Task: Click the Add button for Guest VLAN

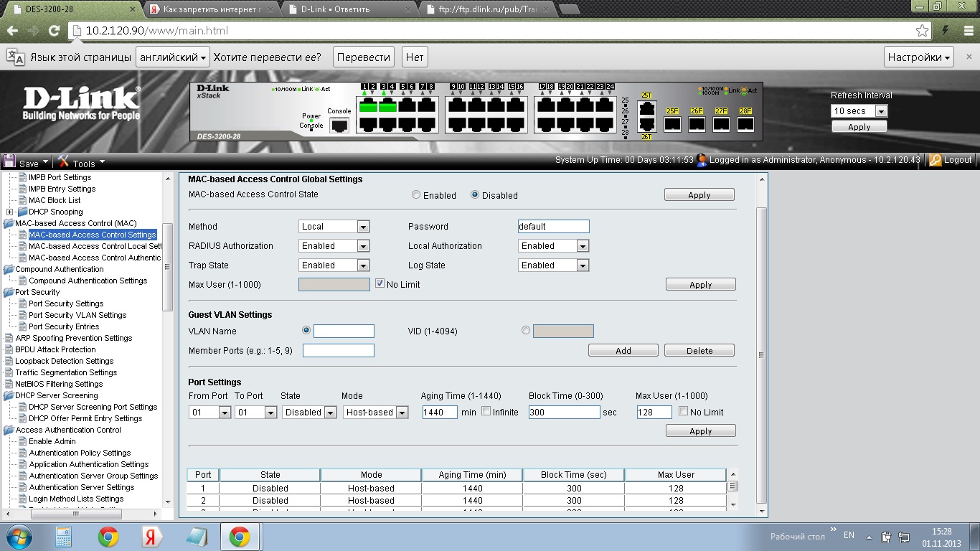Action: [x=623, y=351]
